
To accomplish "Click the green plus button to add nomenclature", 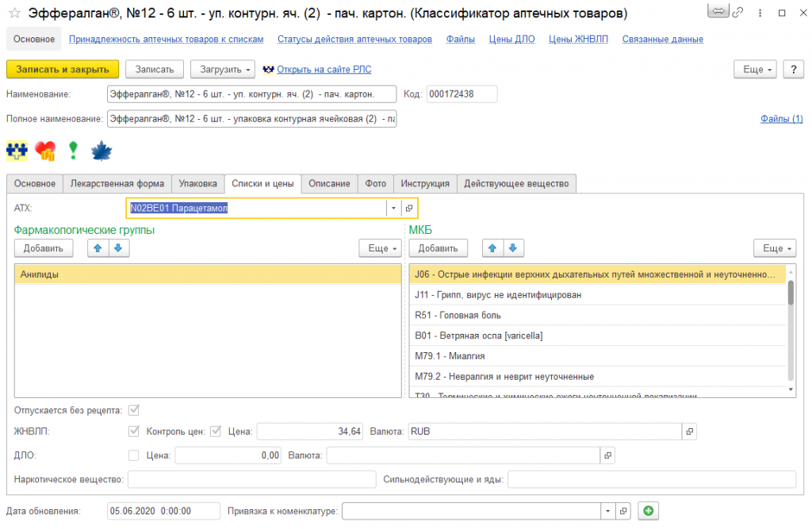I will pos(649,511).
